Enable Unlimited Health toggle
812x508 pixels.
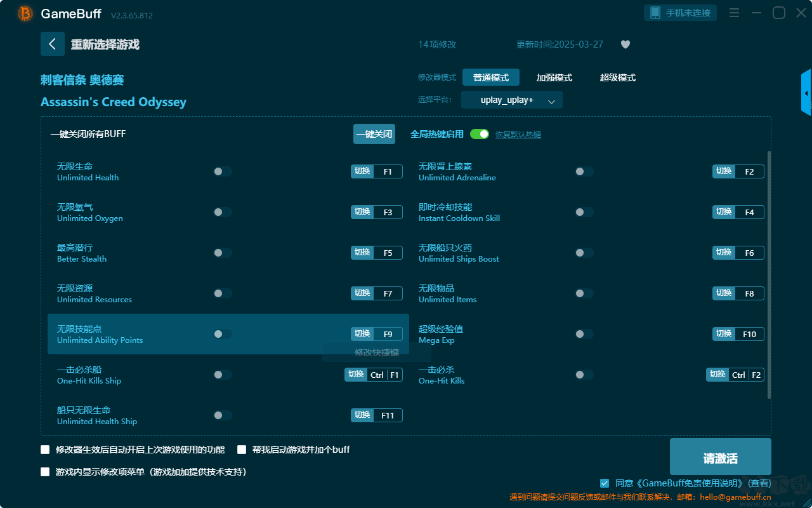(x=223, y=171)
